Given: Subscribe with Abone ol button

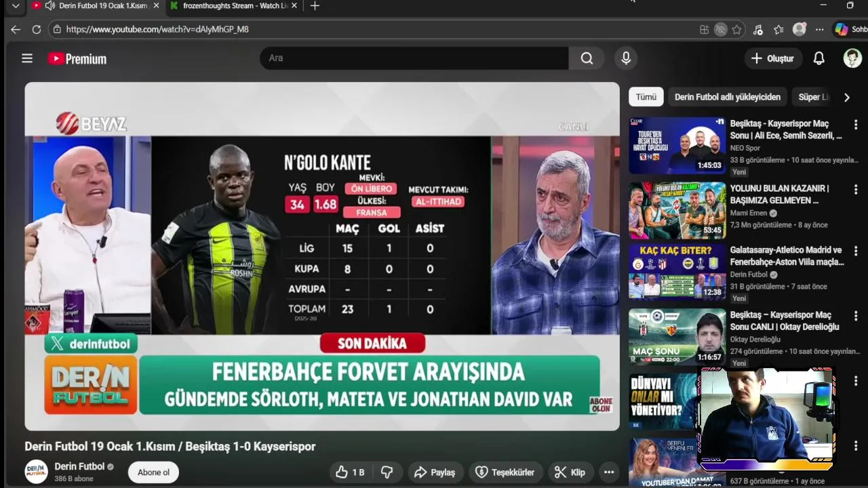Looking at the screenshot, I should coord(153,472).
